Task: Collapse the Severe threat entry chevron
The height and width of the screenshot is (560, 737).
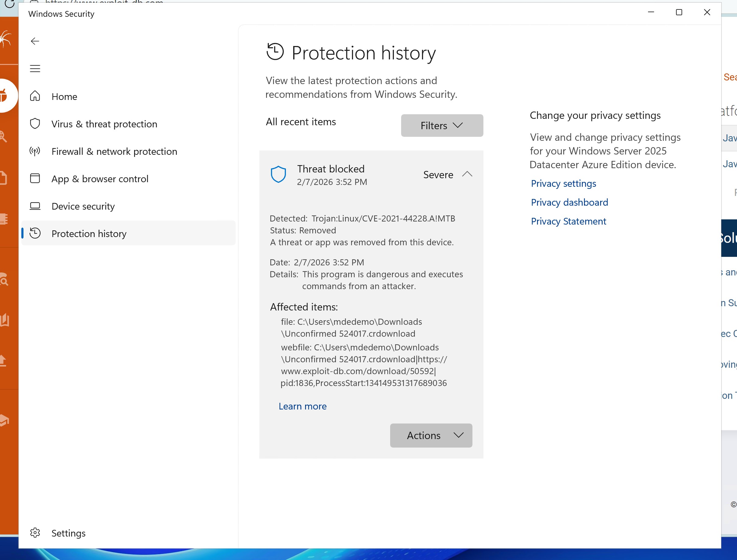Action: coord(467,174)
